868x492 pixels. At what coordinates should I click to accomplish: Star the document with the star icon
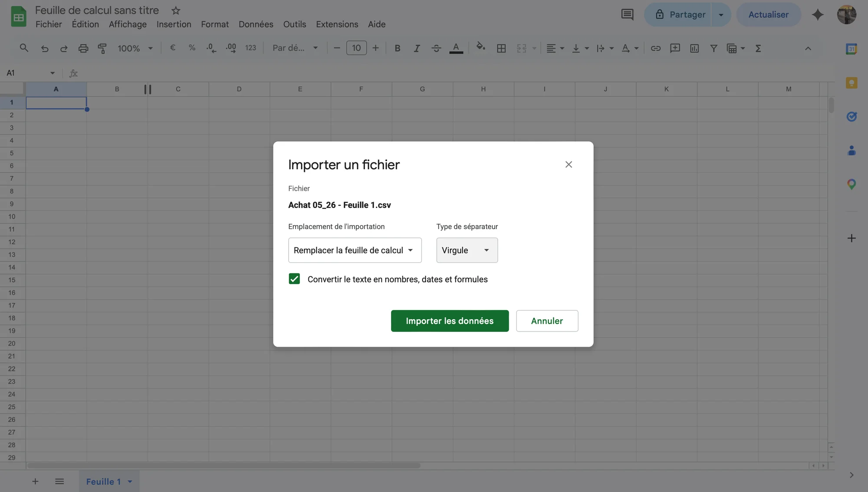pyautogui.click(x=175, y=10)
